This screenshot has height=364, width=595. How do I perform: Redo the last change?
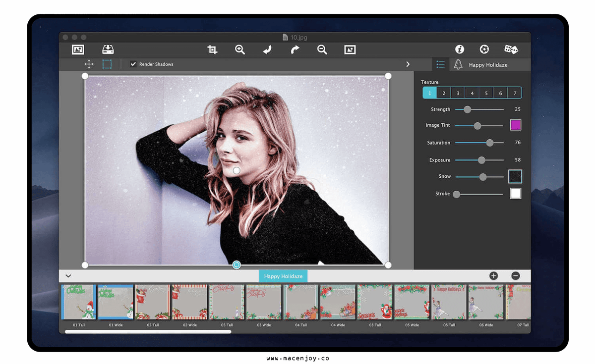point(295,50)
